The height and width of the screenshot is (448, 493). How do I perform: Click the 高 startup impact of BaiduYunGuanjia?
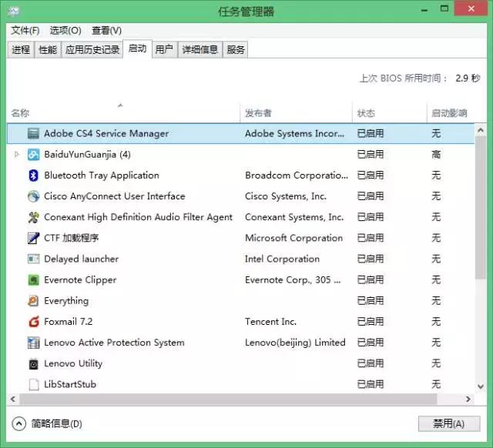click(x=436, y=155)
